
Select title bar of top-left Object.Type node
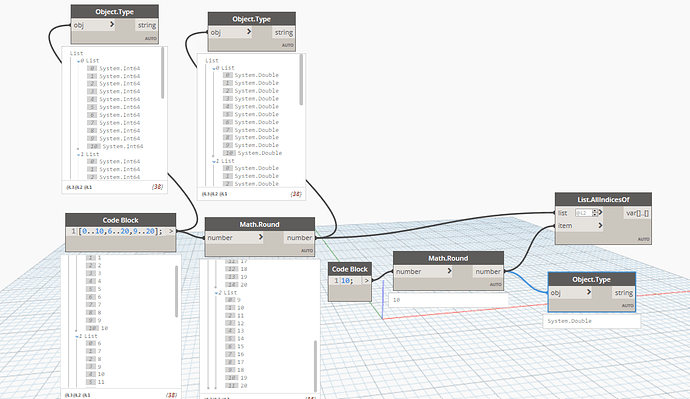[114, 12]
